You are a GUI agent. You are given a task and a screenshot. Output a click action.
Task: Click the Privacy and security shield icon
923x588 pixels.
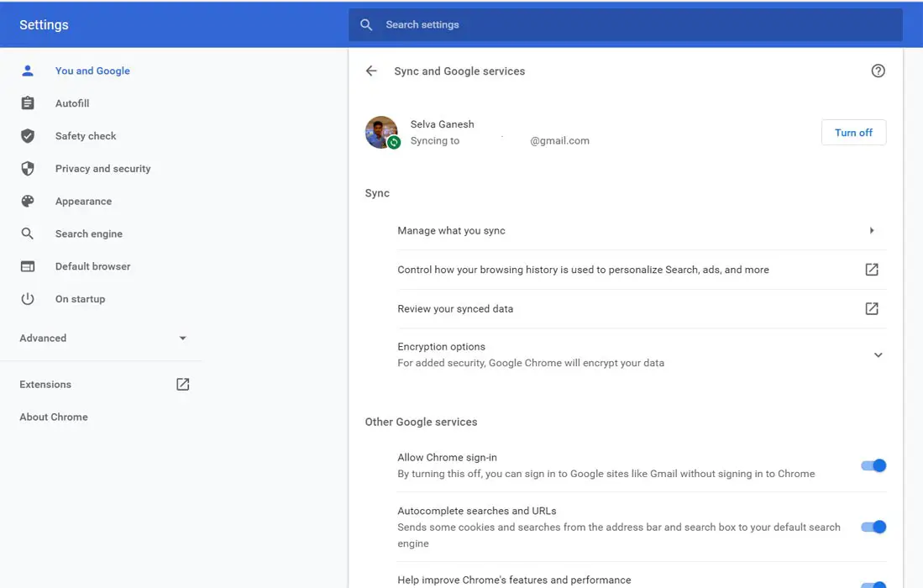coord(27,168)
